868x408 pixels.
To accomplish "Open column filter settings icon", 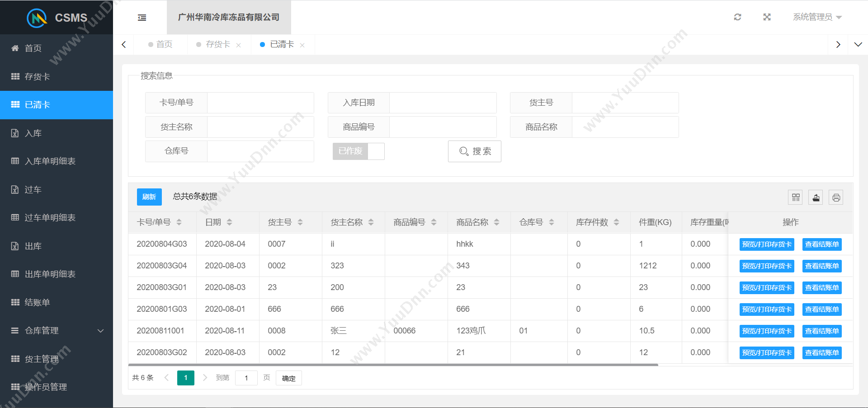I will [x=796, y=197].
